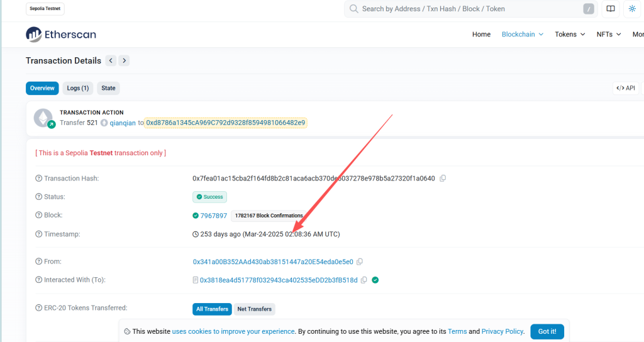This screenshot has height=342, width=644.
Task: Open the Terms link
Action: pos(457,331)
